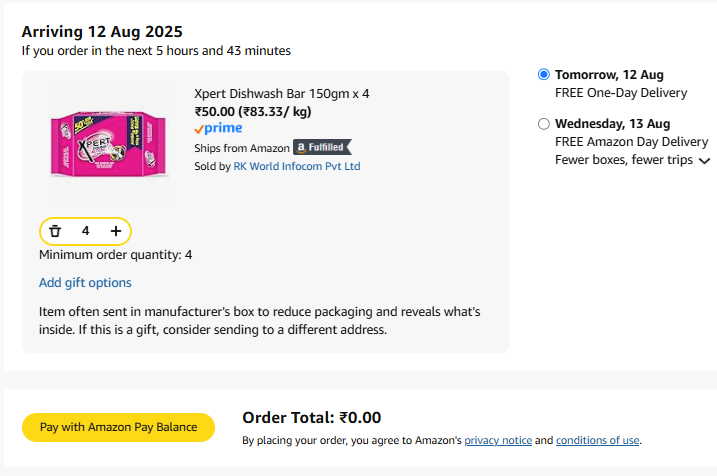Open the Add gift options link
Viewport: 717px width, 476px height.
click(x=85, y=283)
